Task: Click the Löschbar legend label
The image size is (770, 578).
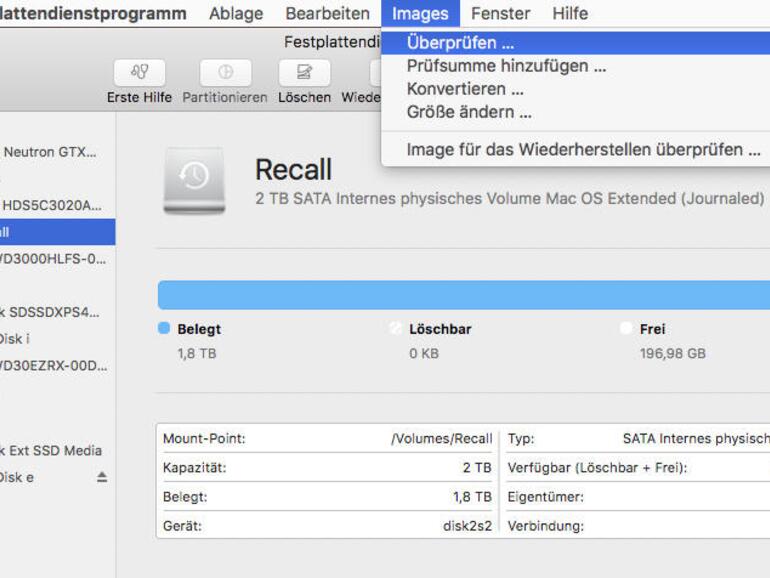Action: point(440,329)
